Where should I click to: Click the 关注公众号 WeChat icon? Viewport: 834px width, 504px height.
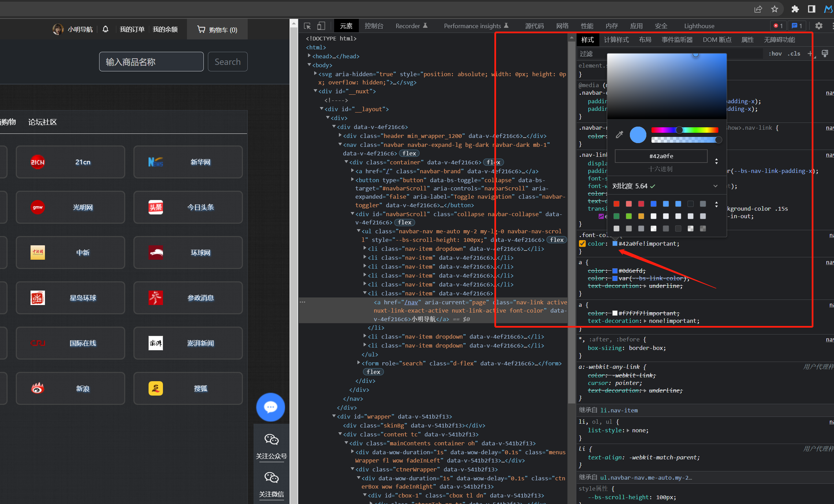pyautogui.click(x=271, y=439)
